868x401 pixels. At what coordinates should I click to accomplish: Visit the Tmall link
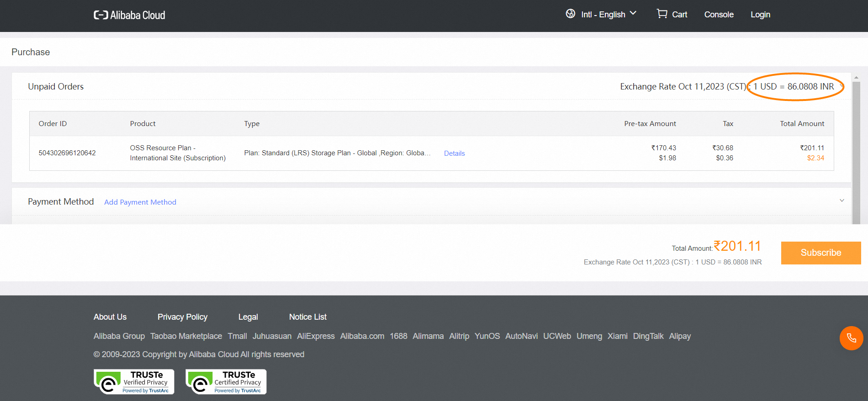(x=238, y=336)
